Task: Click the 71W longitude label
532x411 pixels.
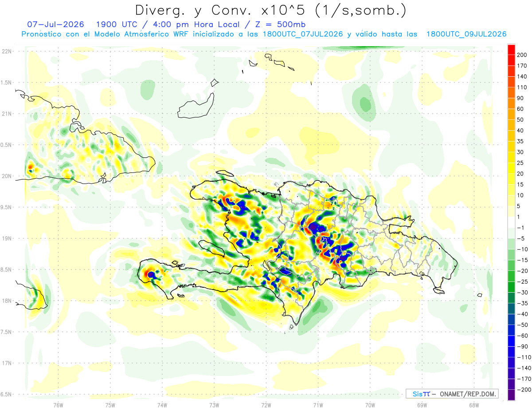Action: (x=318, y=405)
